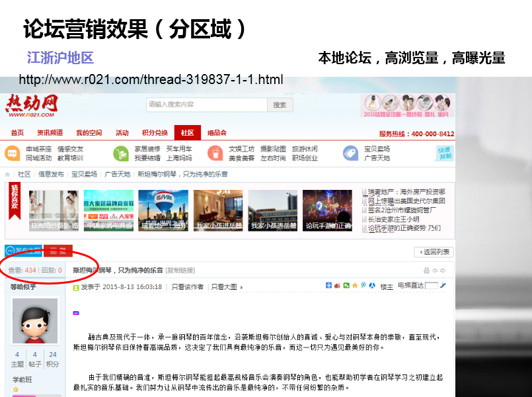The width and height of the screenshot is (532, 397).
Task: Click the 情感交友 forum link
Action: 70,149
